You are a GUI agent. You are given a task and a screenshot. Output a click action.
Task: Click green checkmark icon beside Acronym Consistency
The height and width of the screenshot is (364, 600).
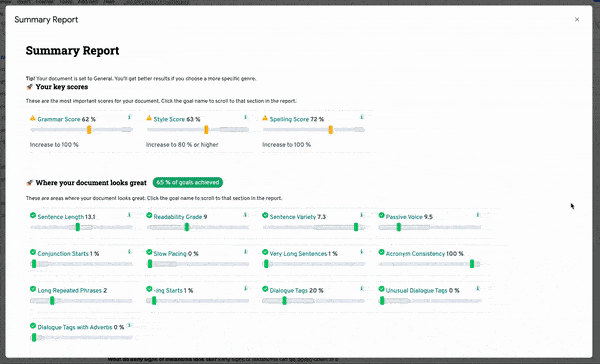[381, 252]
